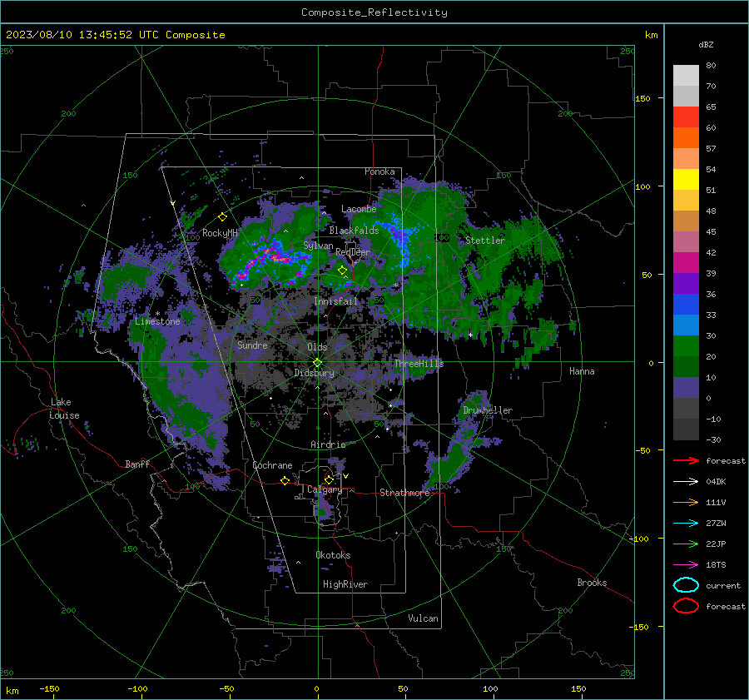Viewport: 749px width, 700px height.
Task: Click the yellow diamond marker near RockyMH
Action: pos(222,217)
